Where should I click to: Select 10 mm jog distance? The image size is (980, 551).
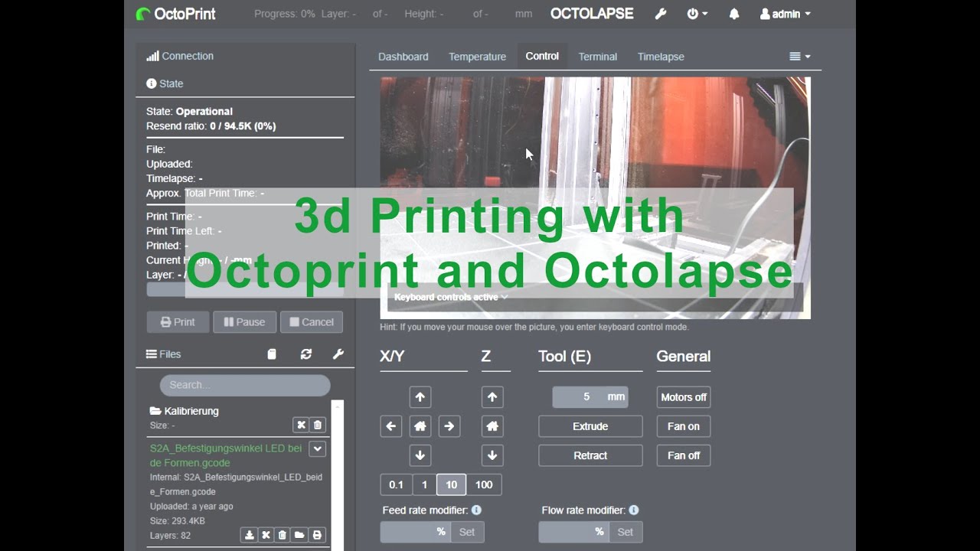tap(452, 484)
